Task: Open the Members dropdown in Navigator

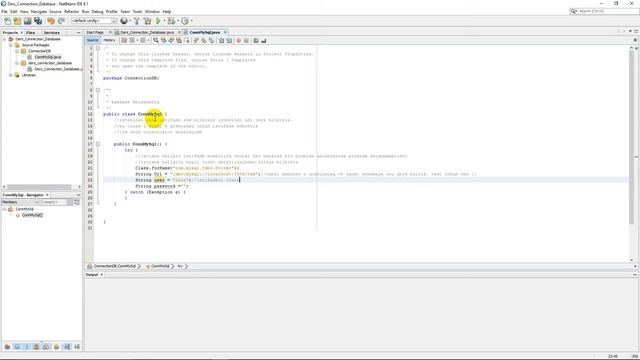Action: 20,202
